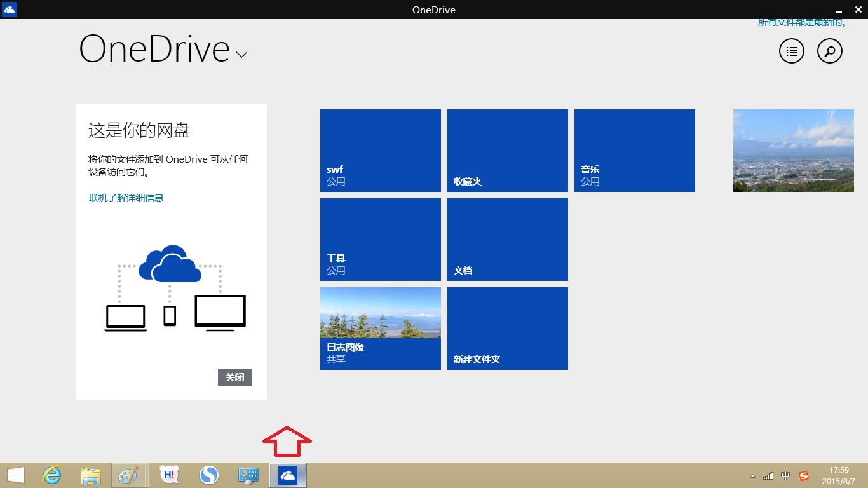Viewport: 868px width, 488px height.
Task: Expand the OneDrive title dropdown chevron
Action: pyautogui.click(x=241, y=55)
